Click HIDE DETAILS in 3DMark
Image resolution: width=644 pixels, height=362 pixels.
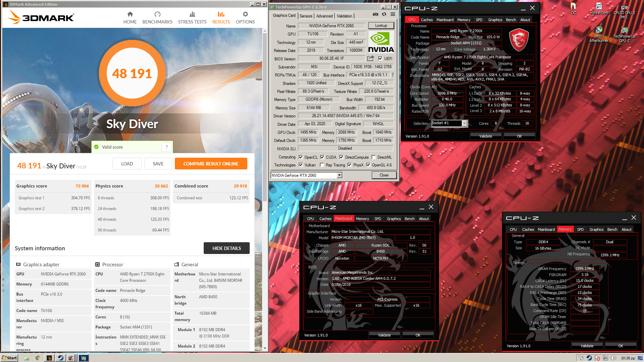point(227,248)
